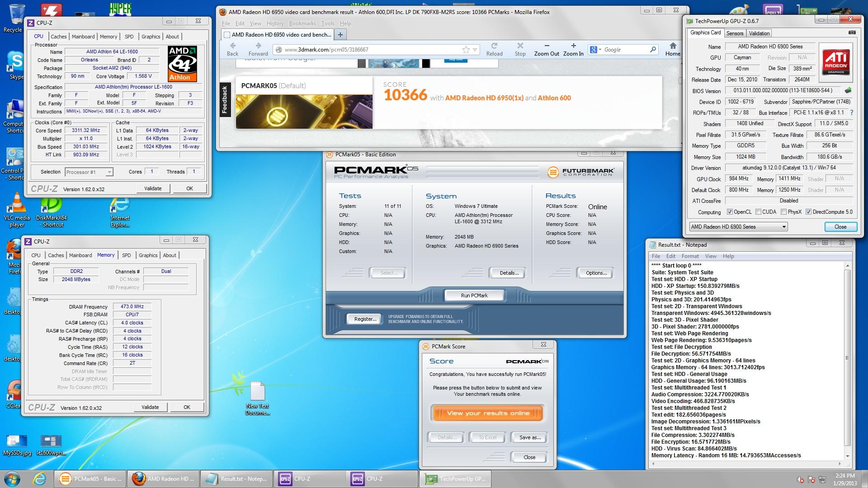Open the VLC media player desktop icon
Image resolution: width=868 pixels, height=488 pixels.
[17, 209]
